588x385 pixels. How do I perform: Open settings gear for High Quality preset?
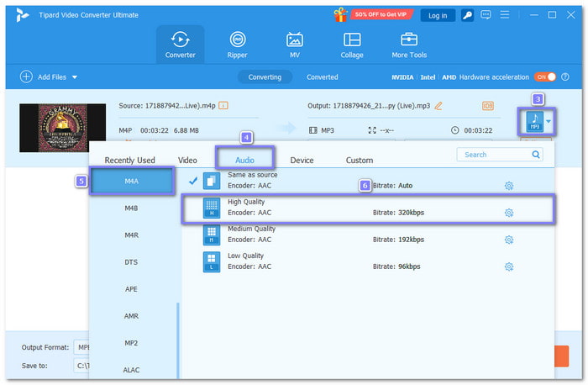[x=508, y=213]
